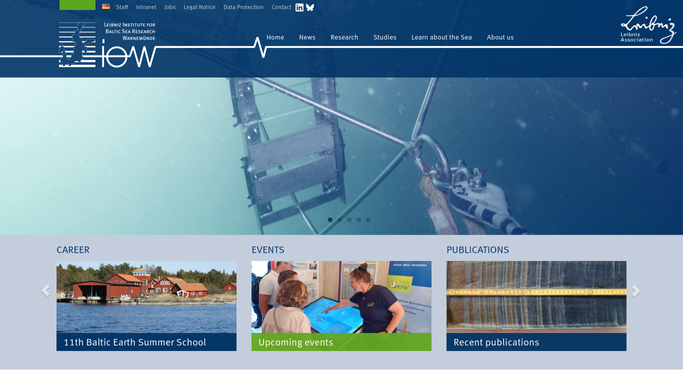Open Legal Notice page

point(199,7)
